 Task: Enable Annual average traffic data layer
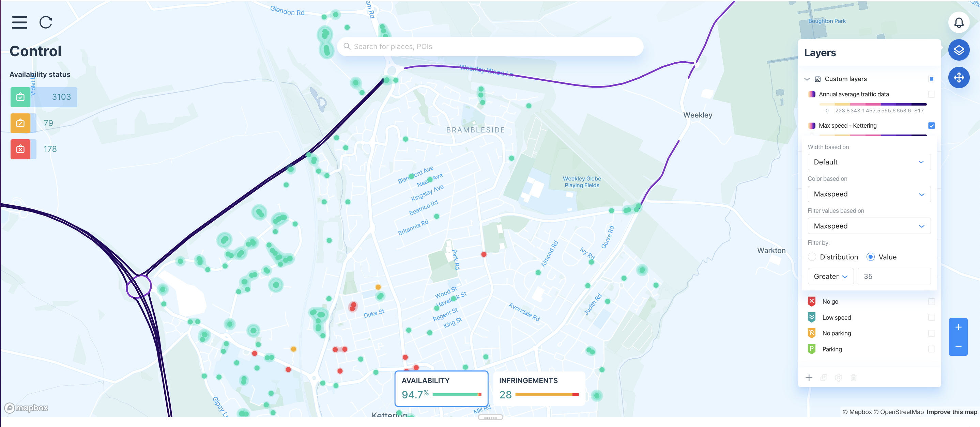point(931,94)
